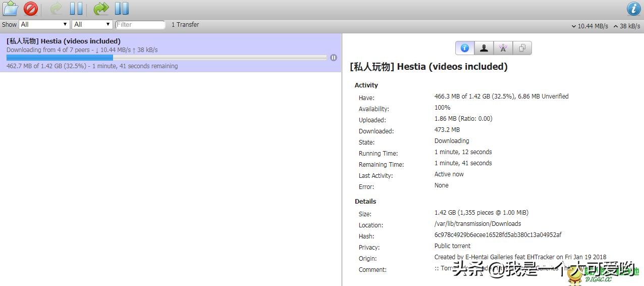The height and width of the screenshot is (286, 644).
Task: Click the upload speed 38 kB/s indicator
Action: click(627, 26)
